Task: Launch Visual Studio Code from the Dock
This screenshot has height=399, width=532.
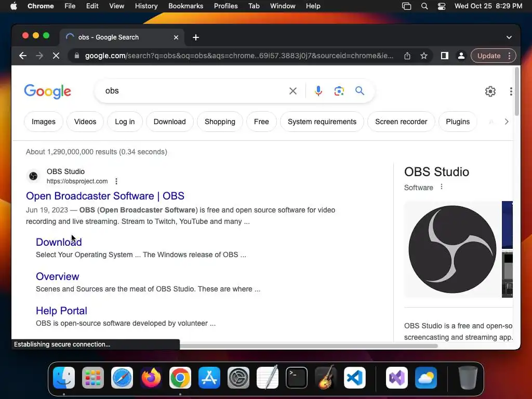Action: click(354, 378)
